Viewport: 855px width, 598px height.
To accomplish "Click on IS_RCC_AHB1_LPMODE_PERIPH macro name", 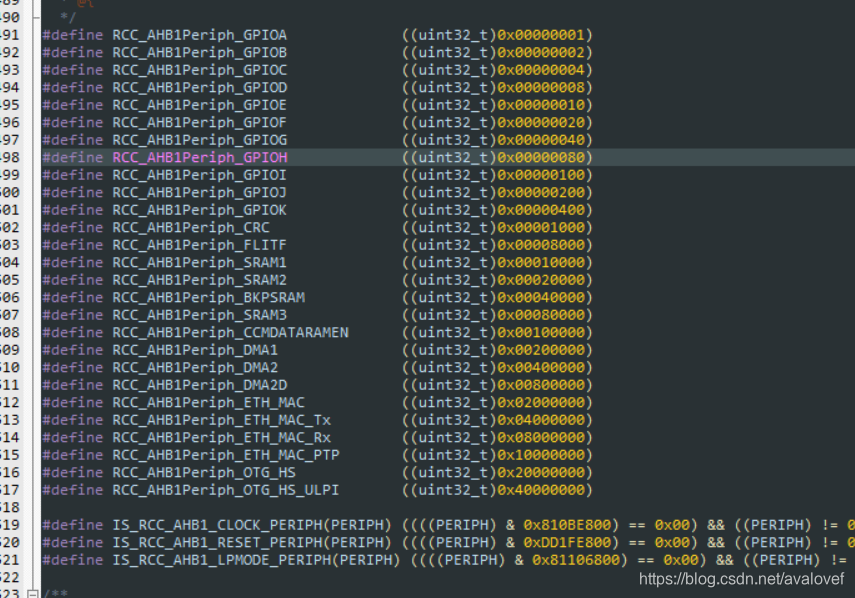I will [221, 560].
